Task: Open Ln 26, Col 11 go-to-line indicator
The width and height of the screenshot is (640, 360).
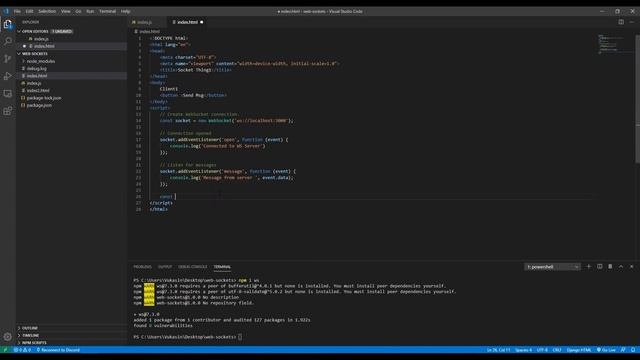Action: coord(498,350)
